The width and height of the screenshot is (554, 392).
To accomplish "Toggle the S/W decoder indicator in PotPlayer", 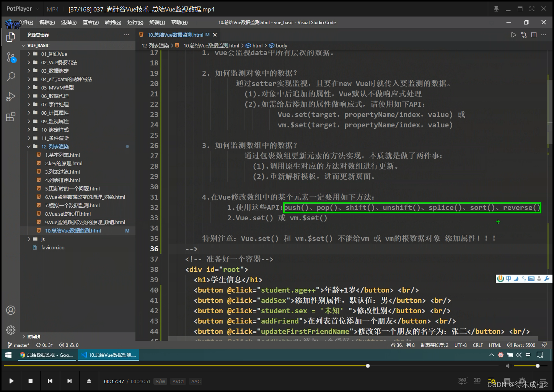I will coord(160,381).
